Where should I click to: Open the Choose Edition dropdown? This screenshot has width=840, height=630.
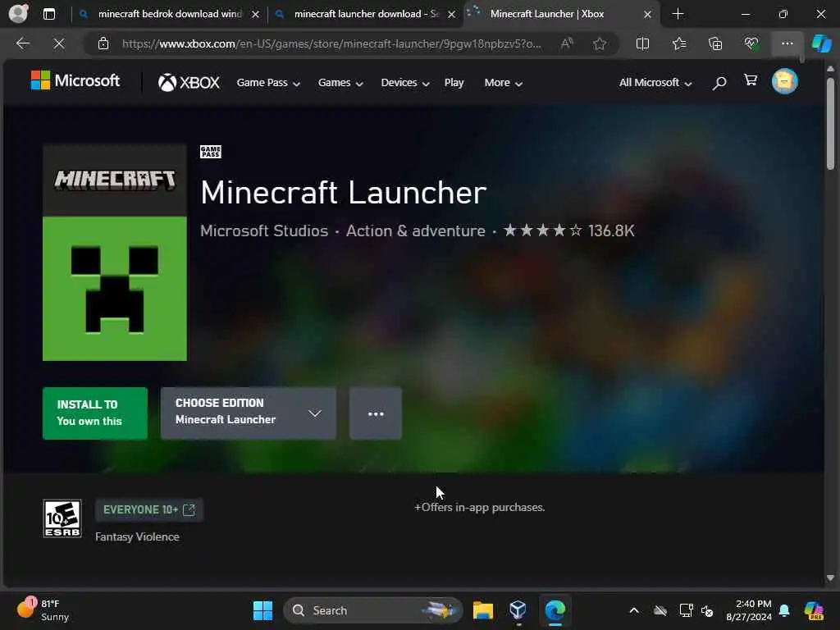click(x=249, y=413)
